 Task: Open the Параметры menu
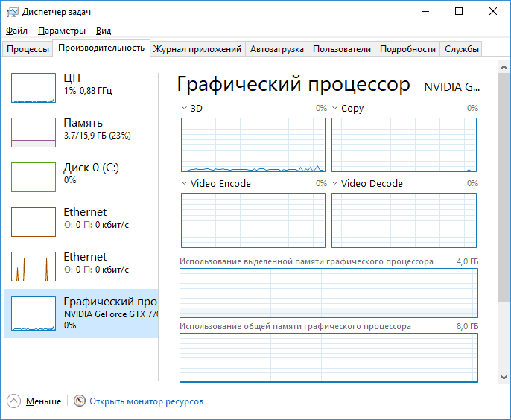[62, 31]
